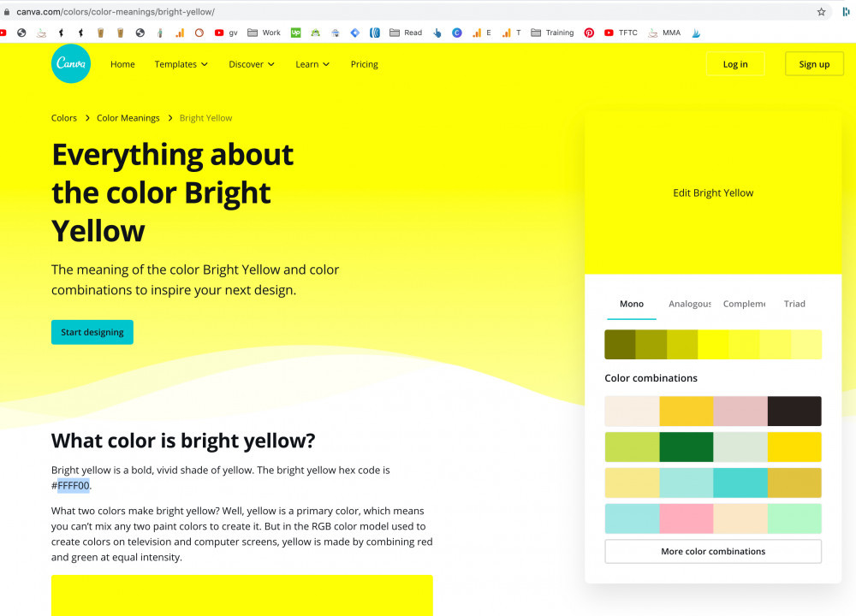Open the browser extension icon beside the star
This screenshot has height=616, width=856.
(847, 11)
